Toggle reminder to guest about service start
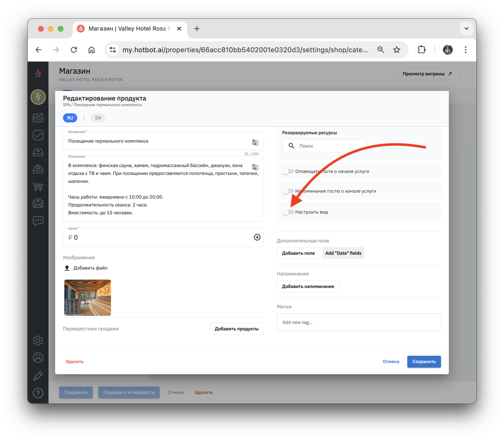Screen dimensions: 504x440 [288, 191]
